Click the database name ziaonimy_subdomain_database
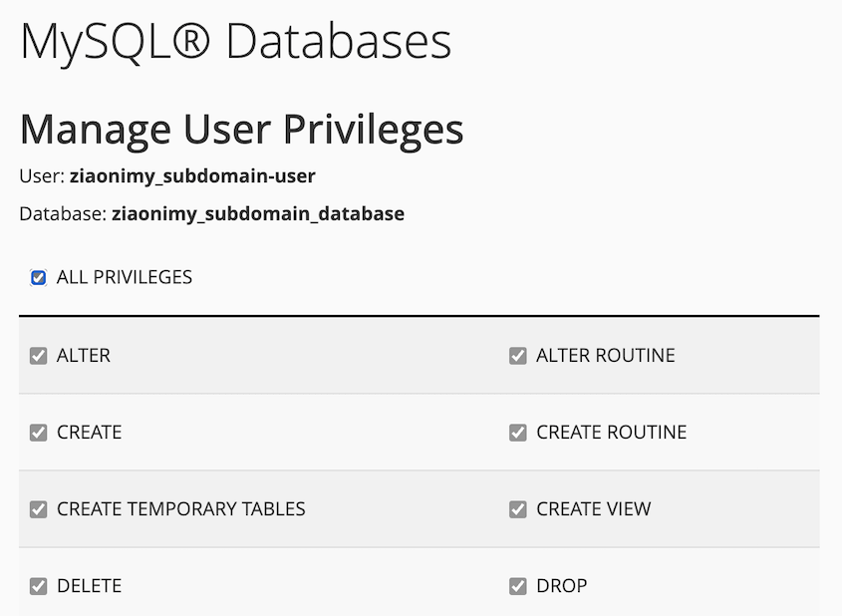 point(257,213)
